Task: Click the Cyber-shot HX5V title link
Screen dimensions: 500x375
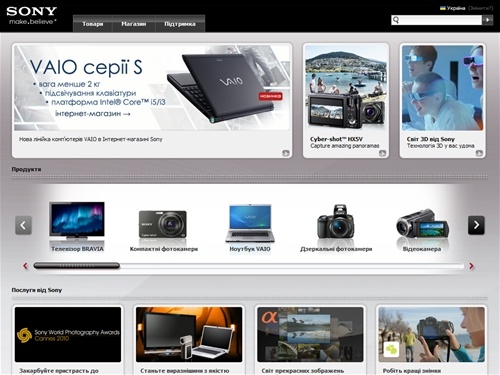Action: point(336,139)
